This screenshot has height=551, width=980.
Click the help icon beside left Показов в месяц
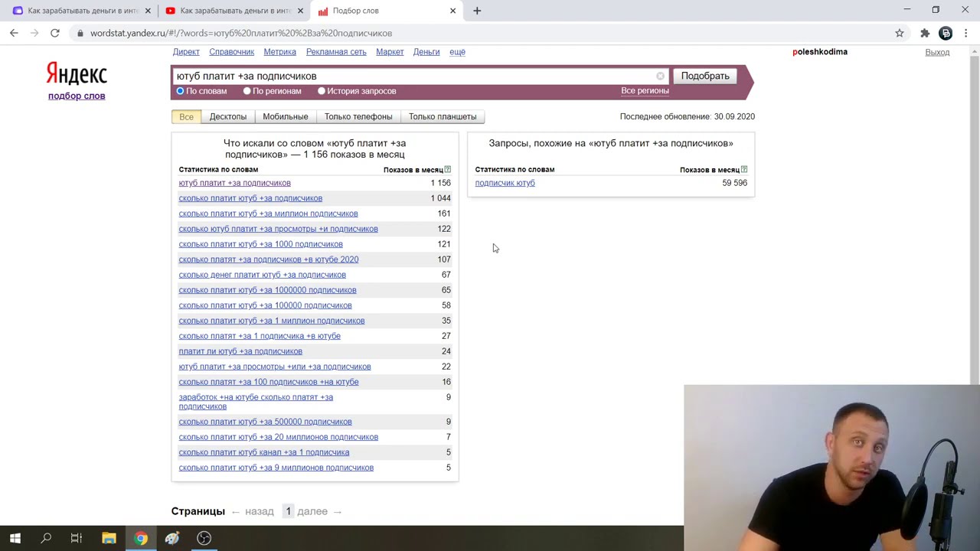tap(448, 169)
